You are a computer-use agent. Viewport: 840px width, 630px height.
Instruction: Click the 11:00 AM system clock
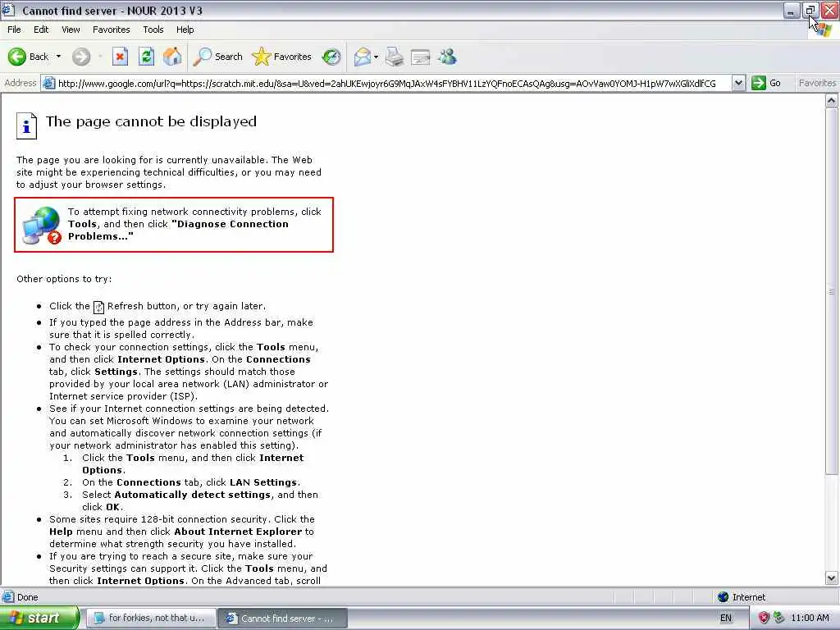pyautogui.click(x=810, y=619)
